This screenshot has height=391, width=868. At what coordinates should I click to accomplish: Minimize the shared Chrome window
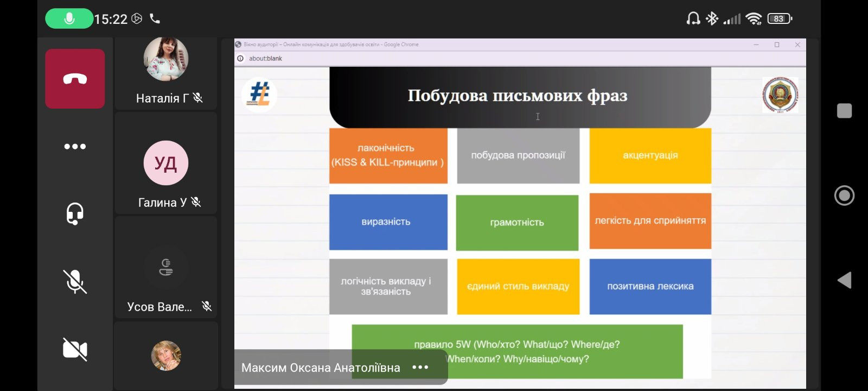tap(756, 45)
